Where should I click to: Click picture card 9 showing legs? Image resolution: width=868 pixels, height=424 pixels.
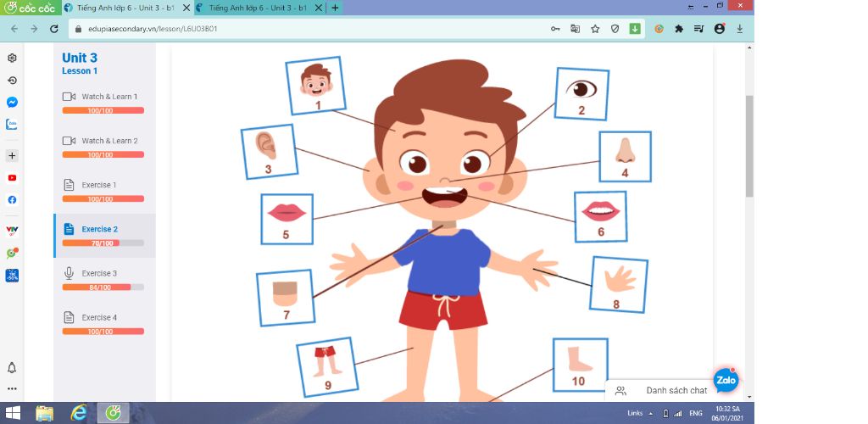pyautogui.click(x=327, y=367)
